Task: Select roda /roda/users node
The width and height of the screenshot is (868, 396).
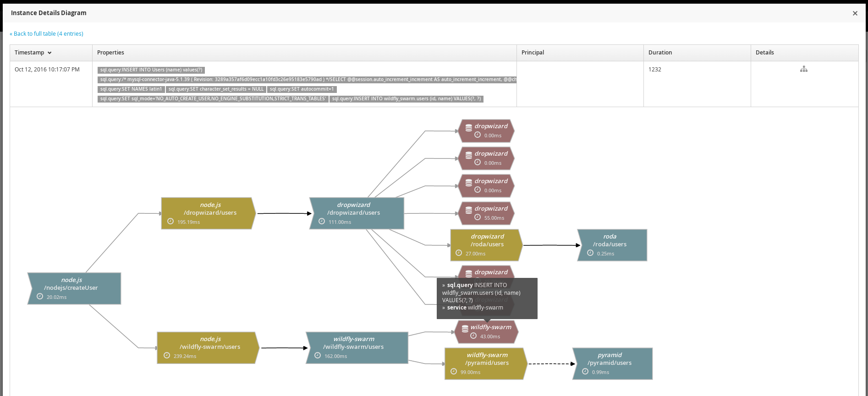Action: 612,245
